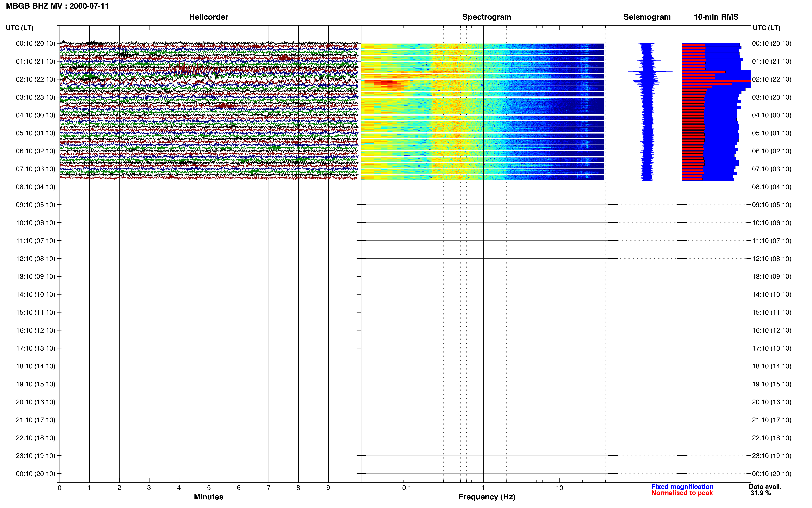Select the 02:10 (22:10) label on the left axis
Viewport: 812px width, 508px height.
[x=36, y=79]
